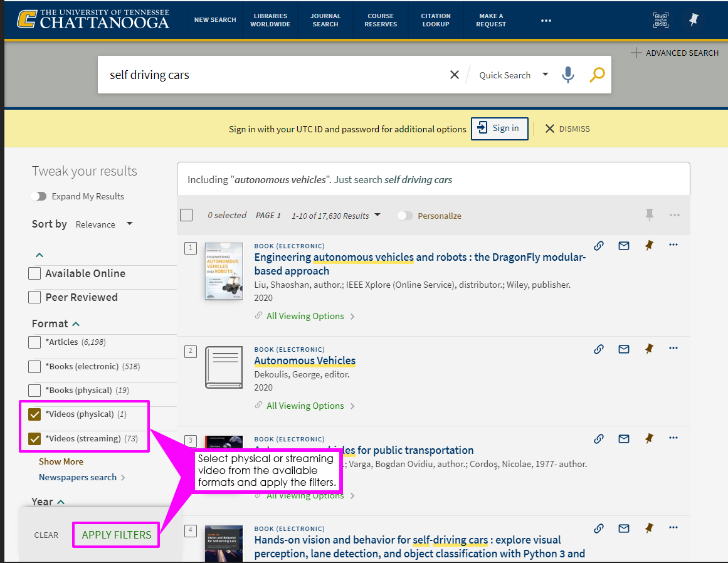Click the Sign in button

[x=499, y=129]
